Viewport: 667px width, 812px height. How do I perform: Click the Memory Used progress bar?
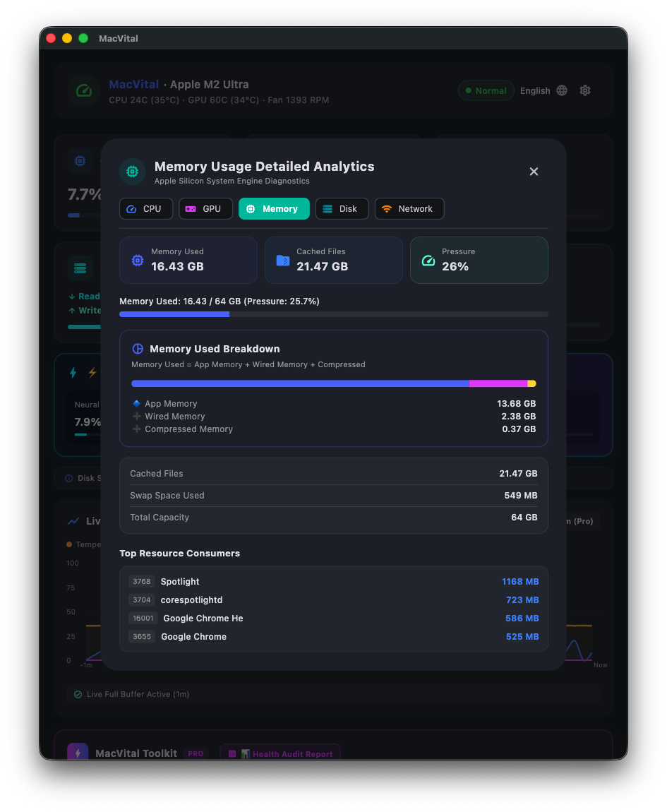(333, 314)
